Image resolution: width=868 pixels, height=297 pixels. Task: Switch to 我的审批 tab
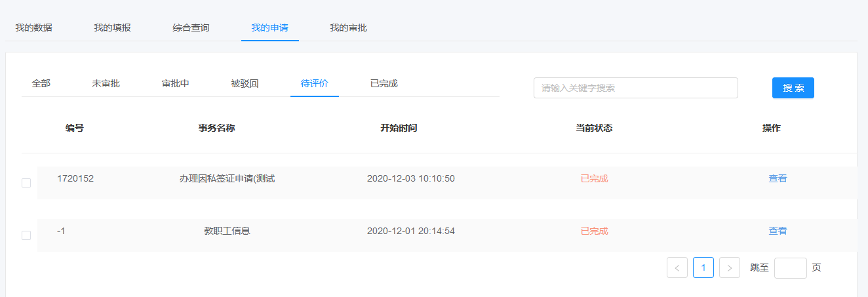349,28
